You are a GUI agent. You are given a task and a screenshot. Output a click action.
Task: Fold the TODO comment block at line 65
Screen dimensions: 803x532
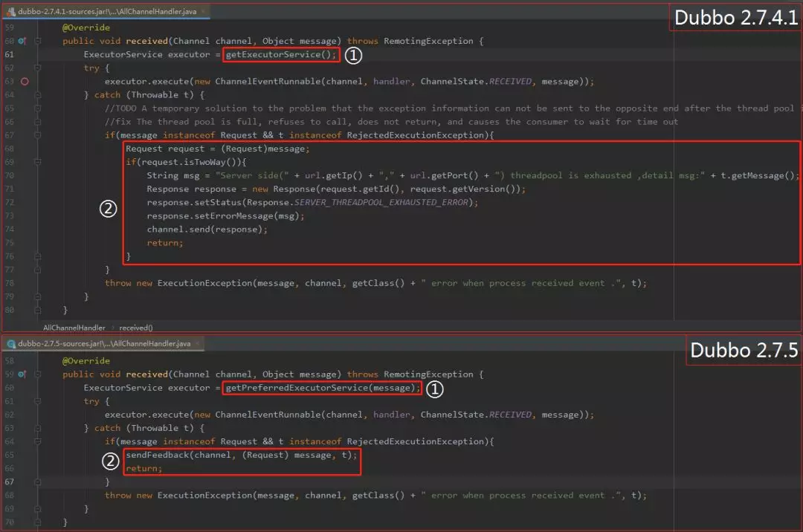pos(38,108)
